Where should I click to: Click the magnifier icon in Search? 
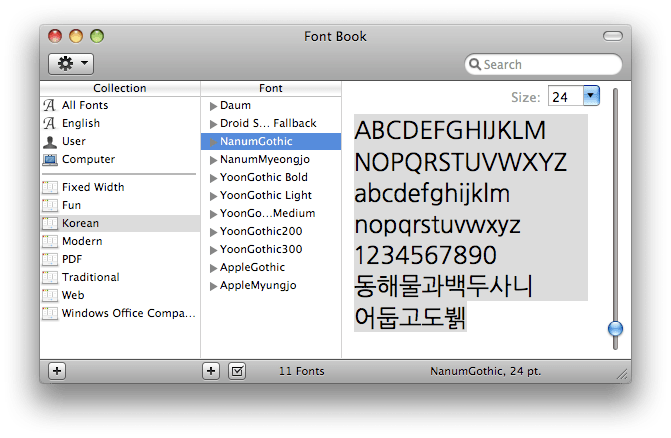[x=476, y=65]
